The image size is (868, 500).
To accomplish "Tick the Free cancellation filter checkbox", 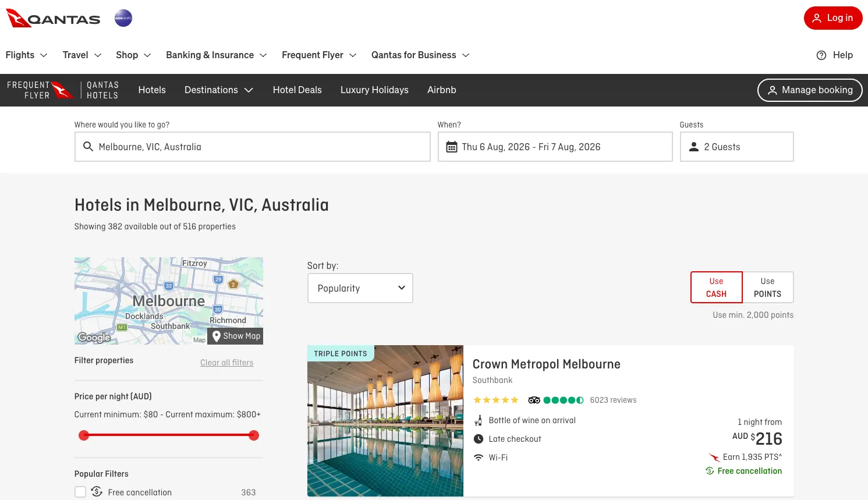I will [80, 492].
